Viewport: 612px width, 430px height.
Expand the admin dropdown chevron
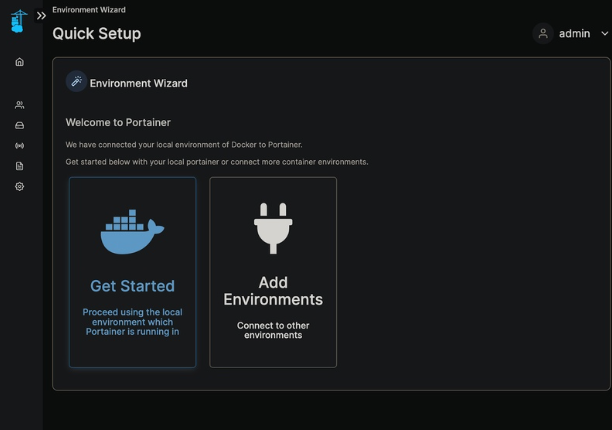click(604, 34)
